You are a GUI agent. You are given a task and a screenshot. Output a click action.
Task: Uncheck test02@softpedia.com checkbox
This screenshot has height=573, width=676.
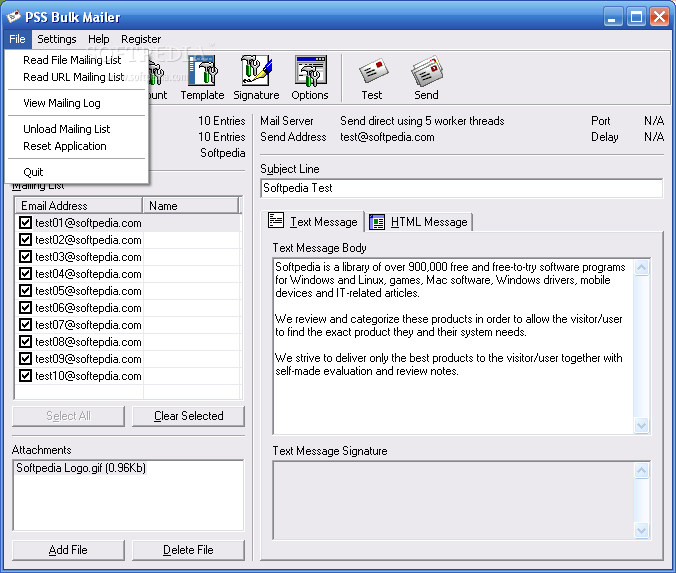[x=25, y=240]
